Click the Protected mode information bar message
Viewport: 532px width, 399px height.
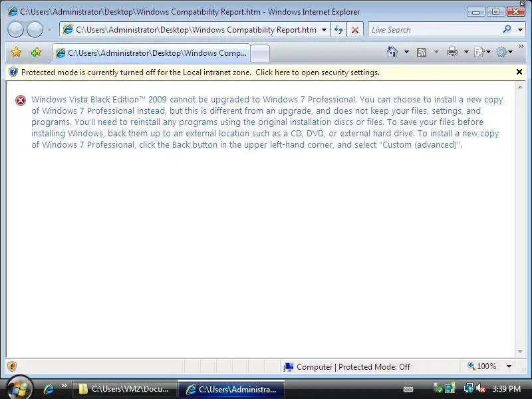200,72
